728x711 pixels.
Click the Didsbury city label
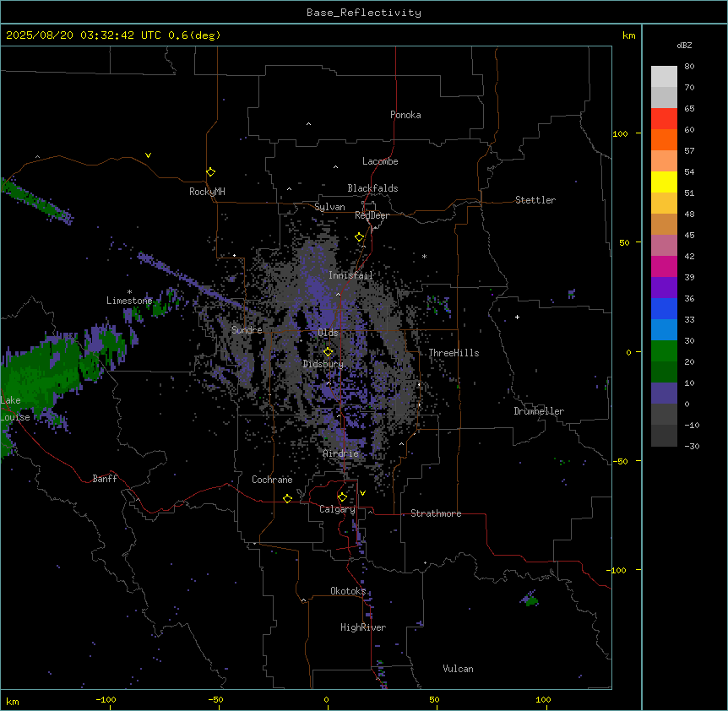[323, 364]
